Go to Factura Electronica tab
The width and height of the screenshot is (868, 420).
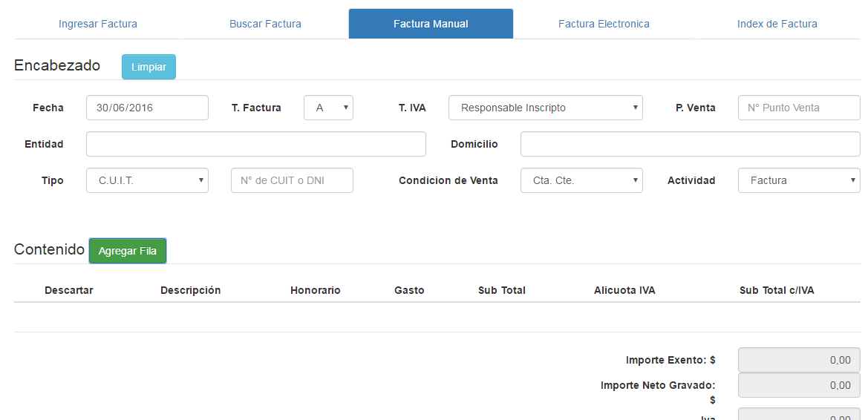pyautogui.click(x=604, y=24)
